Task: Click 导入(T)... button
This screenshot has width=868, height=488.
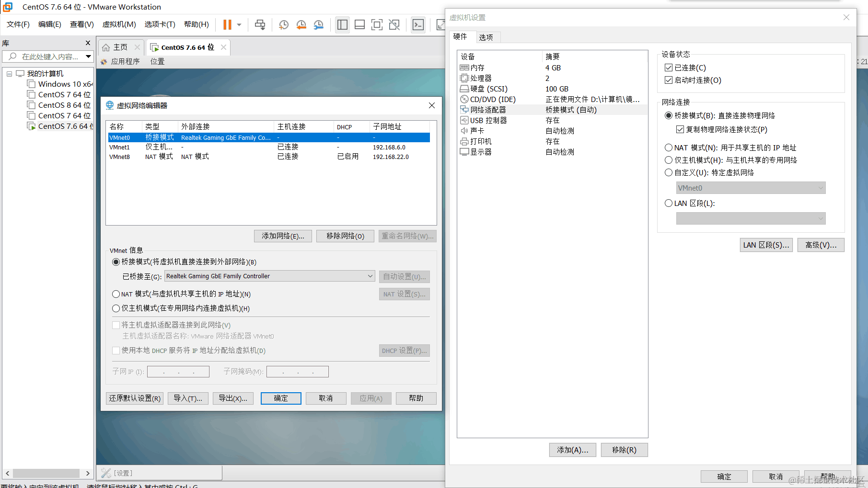Action: 188,398
